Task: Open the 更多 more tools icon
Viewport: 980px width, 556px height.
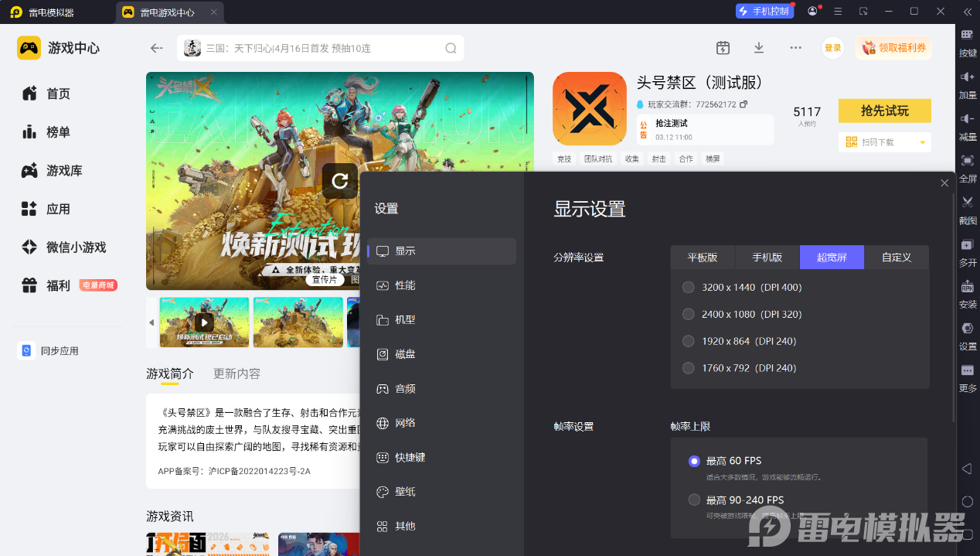Action: click(x=968, y=370)
